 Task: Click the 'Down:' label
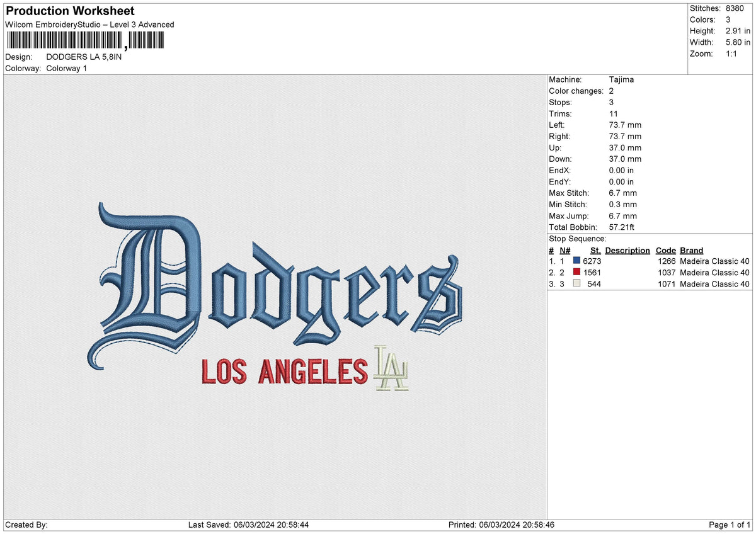pyautogui.click(x=560, y=159)
